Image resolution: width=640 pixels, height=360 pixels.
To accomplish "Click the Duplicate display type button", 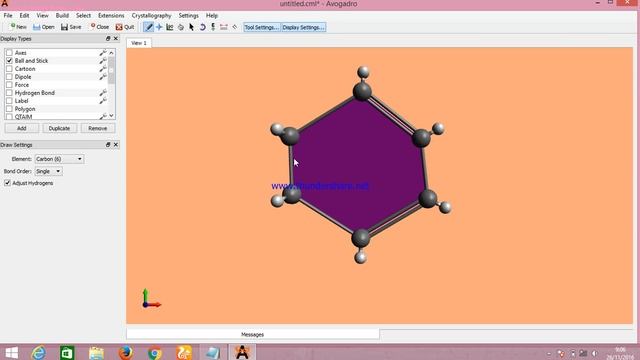I will [59, 128].
